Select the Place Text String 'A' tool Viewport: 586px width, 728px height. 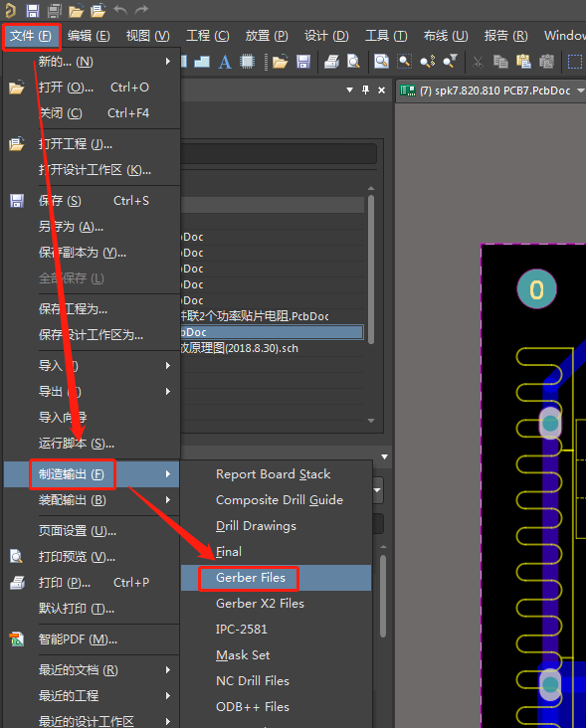point(225,62)
